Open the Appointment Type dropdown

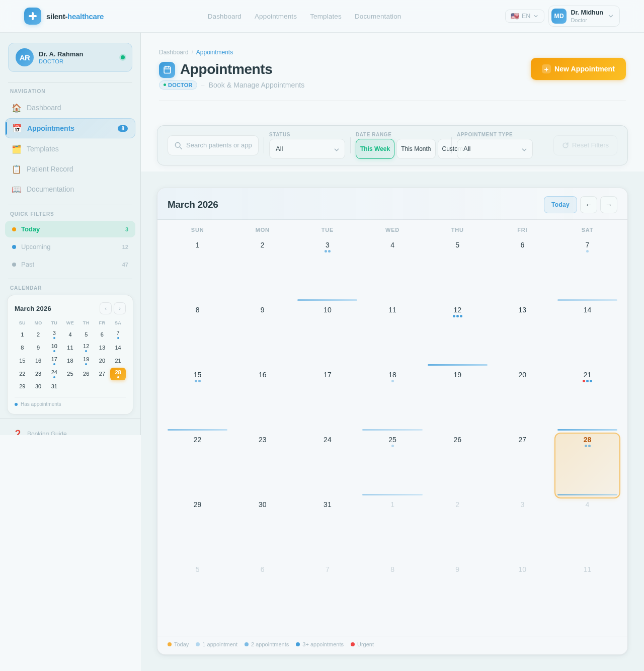tap(494, 149)
